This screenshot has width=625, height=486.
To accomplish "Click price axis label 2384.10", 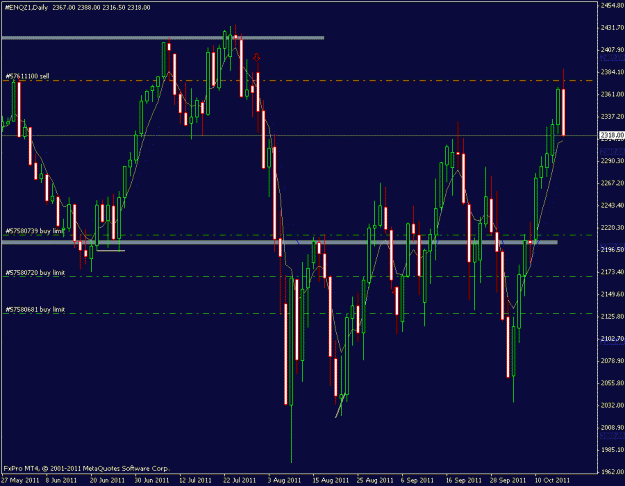I will point(612,72).
